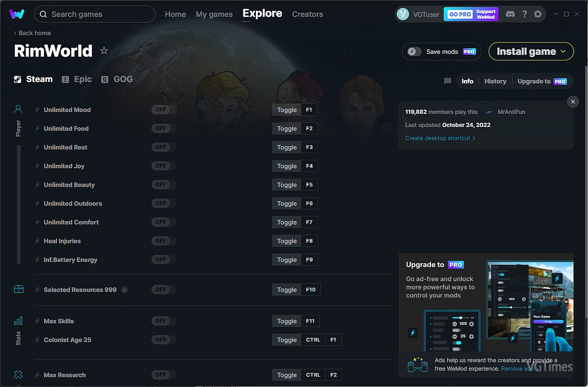Turn on Unlimited Beauty

pos(164,185)
